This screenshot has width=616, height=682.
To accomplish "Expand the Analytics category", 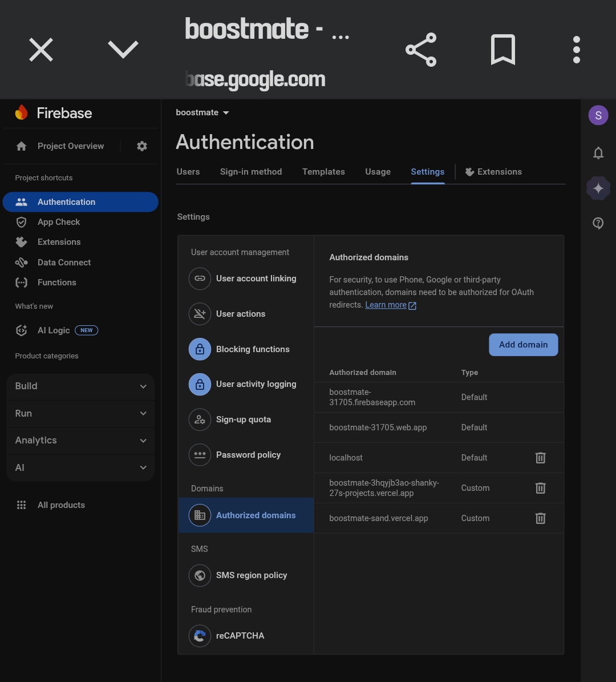I will [x=80, y=440].
